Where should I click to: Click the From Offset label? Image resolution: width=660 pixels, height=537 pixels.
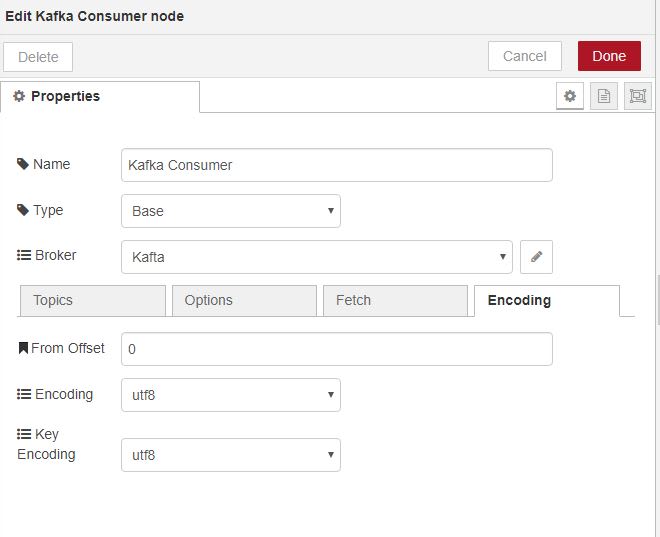point(68,348)
